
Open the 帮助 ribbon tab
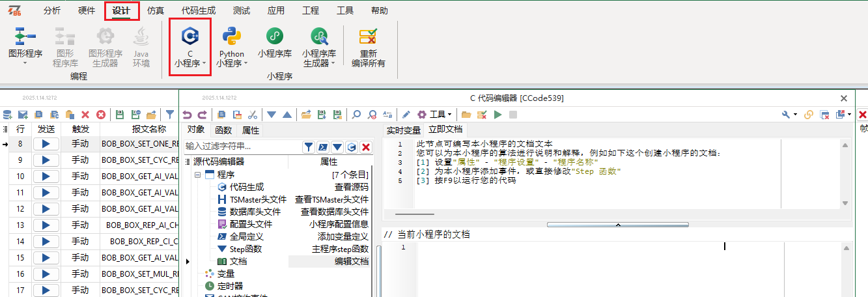point(380,10)
